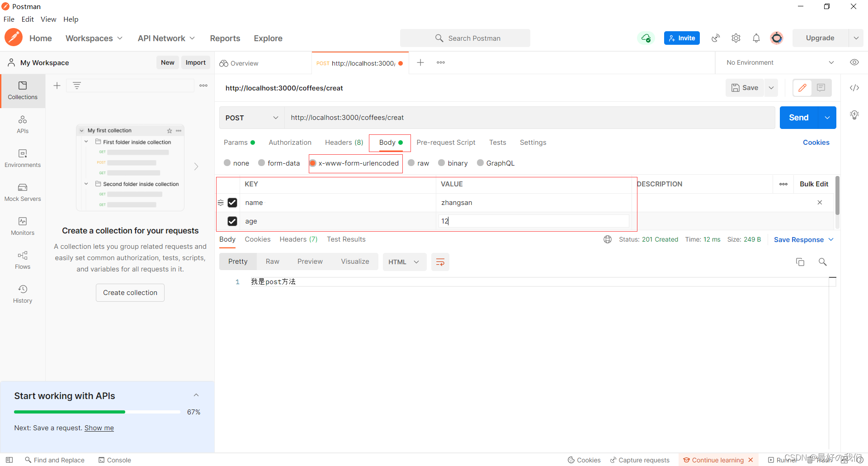This screenshot has height=466, width=868.
Task: Open the HTML response format dropdown
Action: (405, 262)
